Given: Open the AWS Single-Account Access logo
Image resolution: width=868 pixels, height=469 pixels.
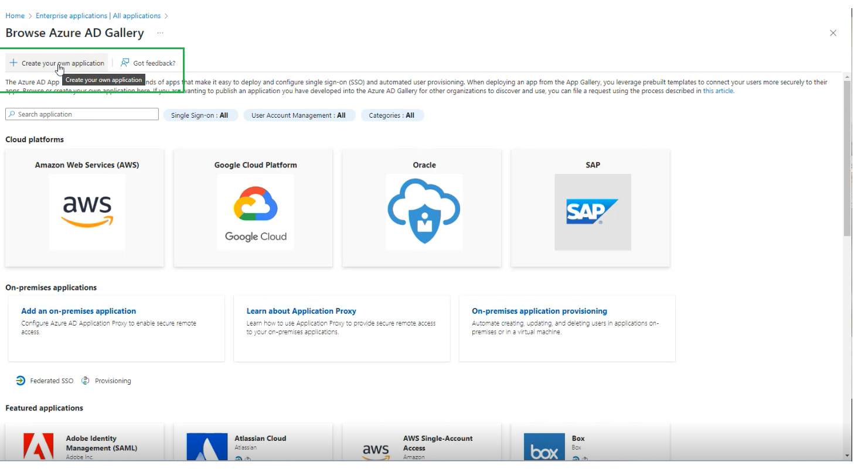Looking at the screenshot, I should [376, 450].
